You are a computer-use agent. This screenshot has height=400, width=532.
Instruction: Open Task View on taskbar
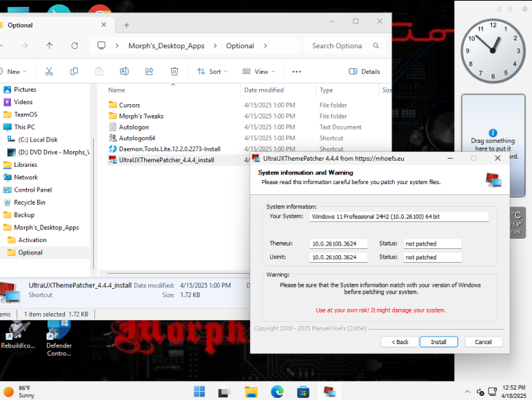tap(224, 392)
